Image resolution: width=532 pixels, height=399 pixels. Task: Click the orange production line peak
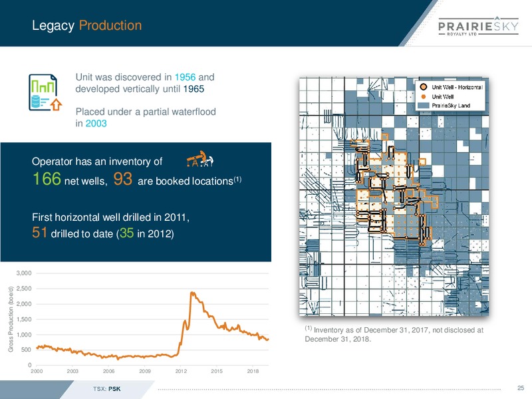click(192, 293)
